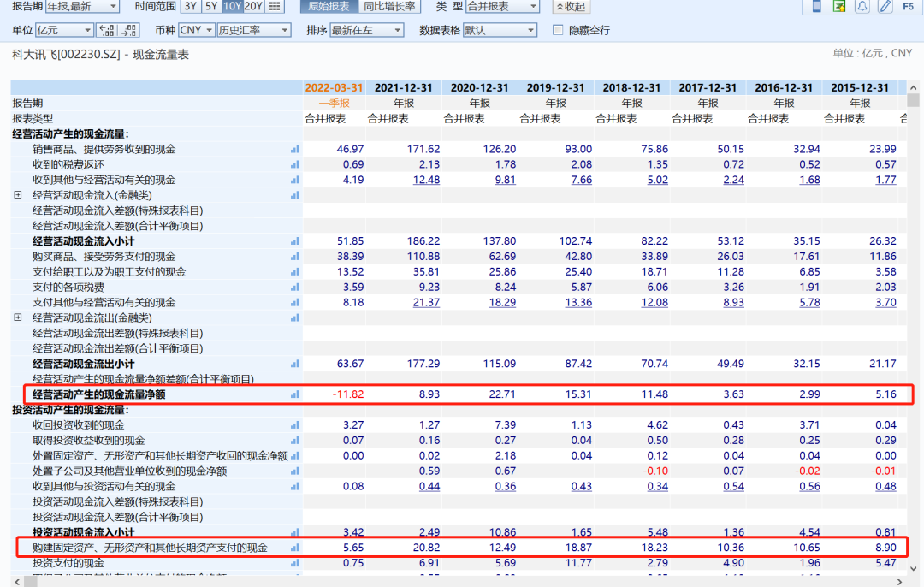Open the CNY currency dropdown
This screenshot has width=924, height=587.
(197, 30)
